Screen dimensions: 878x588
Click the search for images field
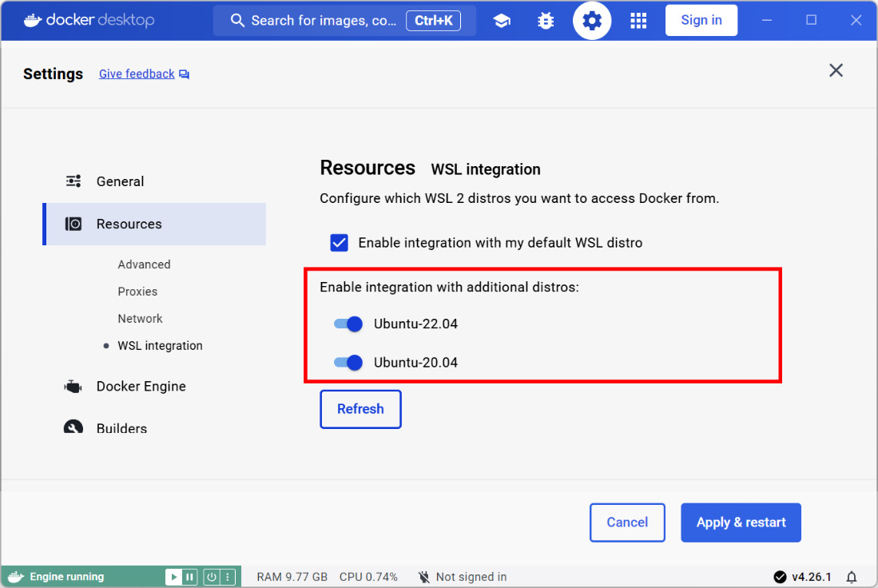344,21
